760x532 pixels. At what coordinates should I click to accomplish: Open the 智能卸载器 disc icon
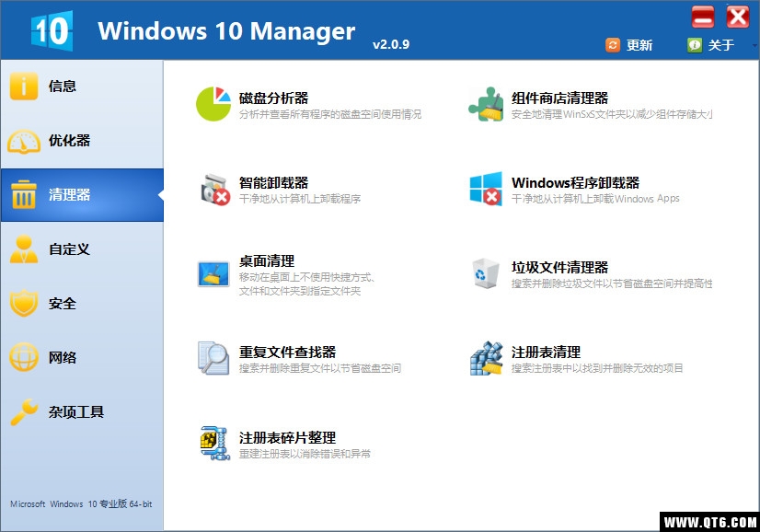(215, 189)
